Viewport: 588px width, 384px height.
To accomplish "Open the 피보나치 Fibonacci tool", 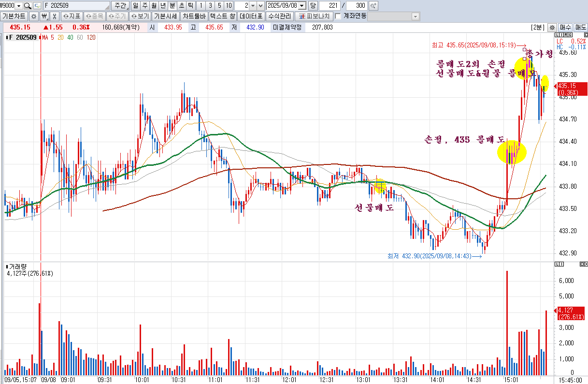I will point(314,16).
